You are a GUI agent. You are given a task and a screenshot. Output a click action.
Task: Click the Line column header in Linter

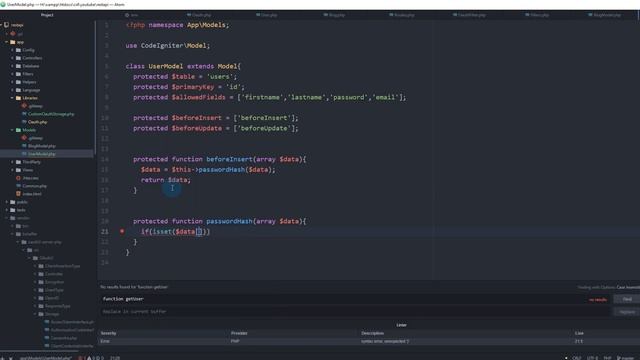click(x=579, y=333)
